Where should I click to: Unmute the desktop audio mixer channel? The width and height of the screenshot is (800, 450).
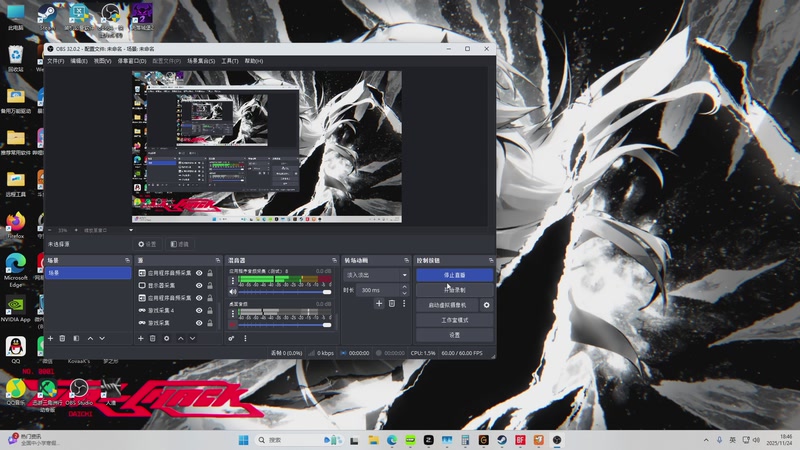point(233,324)
